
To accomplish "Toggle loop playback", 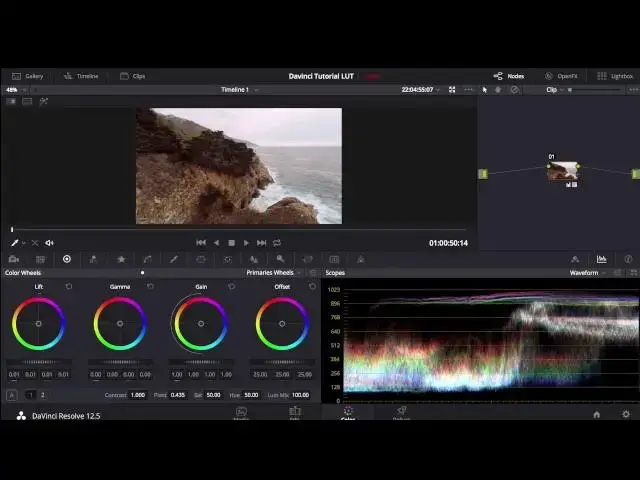I will [277, 243].
